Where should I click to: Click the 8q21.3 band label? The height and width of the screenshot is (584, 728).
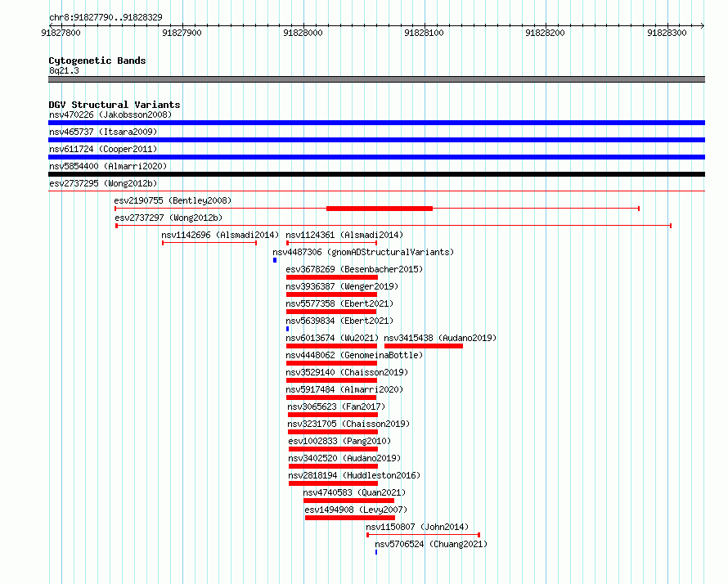[x=64, y=70]
